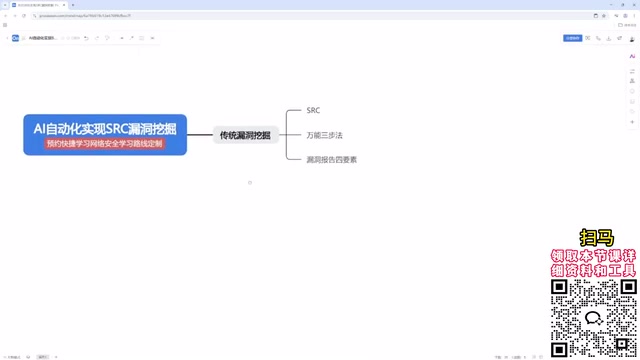640x360 pixels.
Task: Click the back arrow left of the logo
Action: 7,38
